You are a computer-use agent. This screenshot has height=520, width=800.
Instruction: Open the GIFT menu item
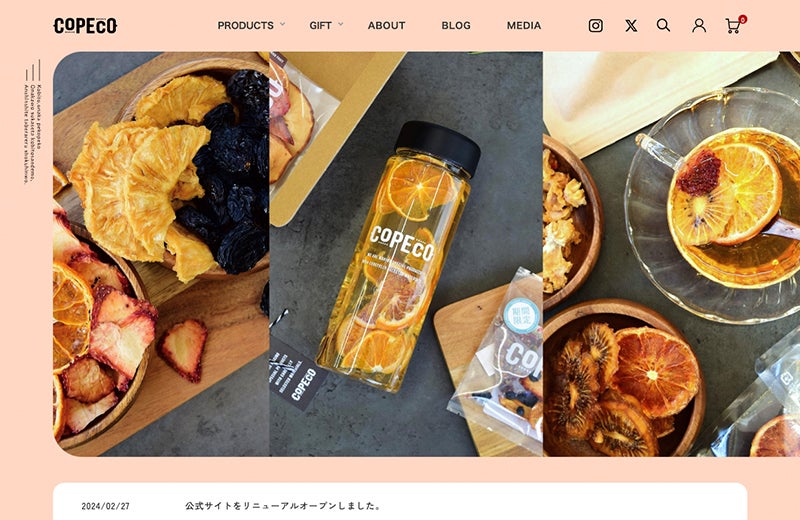point(320,26)
